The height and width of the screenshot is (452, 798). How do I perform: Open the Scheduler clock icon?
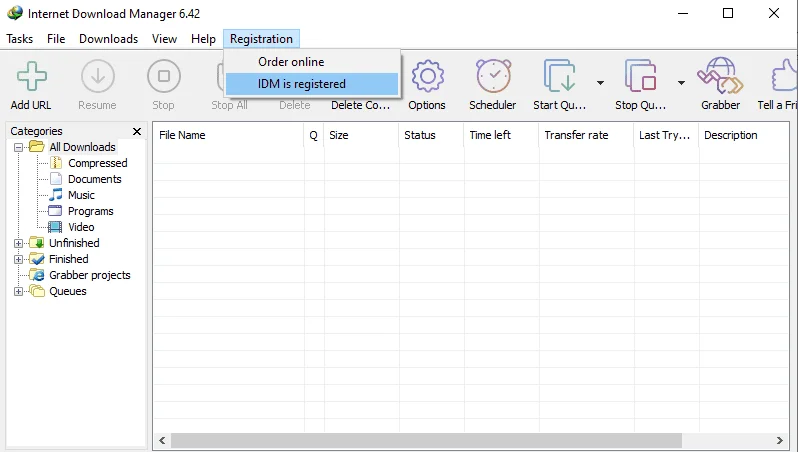tap(493, 76)
